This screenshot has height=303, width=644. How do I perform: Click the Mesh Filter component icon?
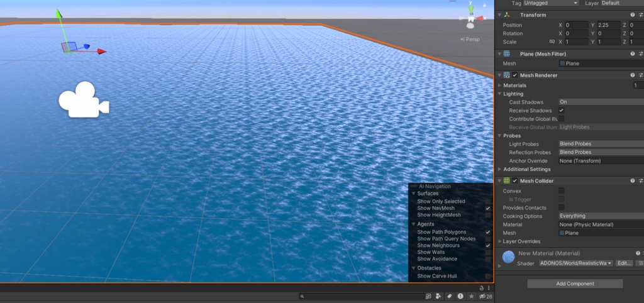click(x=507, y=54)
